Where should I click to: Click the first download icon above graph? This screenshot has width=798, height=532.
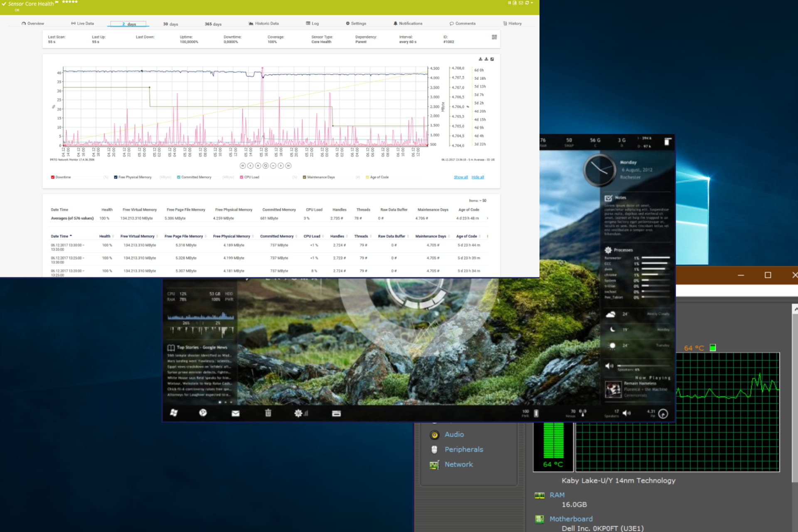pyautogui.click(x=480, y=59)
